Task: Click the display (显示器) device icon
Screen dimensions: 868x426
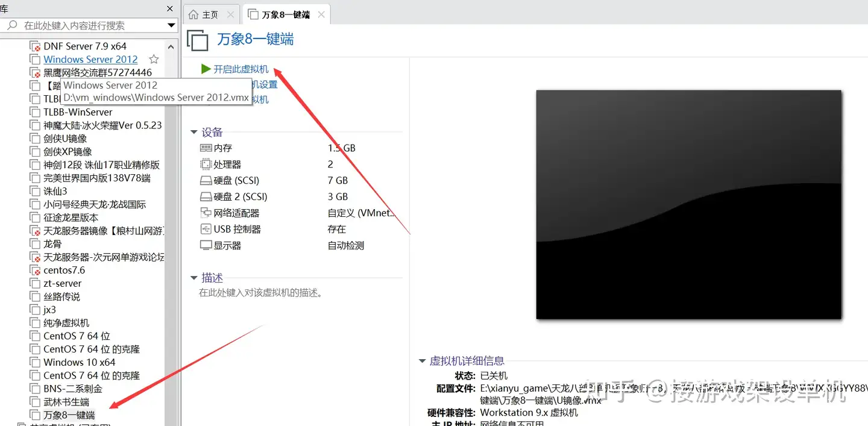Action: tap(206, 246)
